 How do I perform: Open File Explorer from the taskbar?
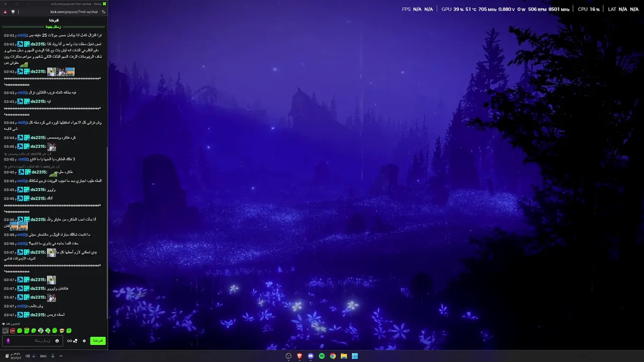click(344, 356)
